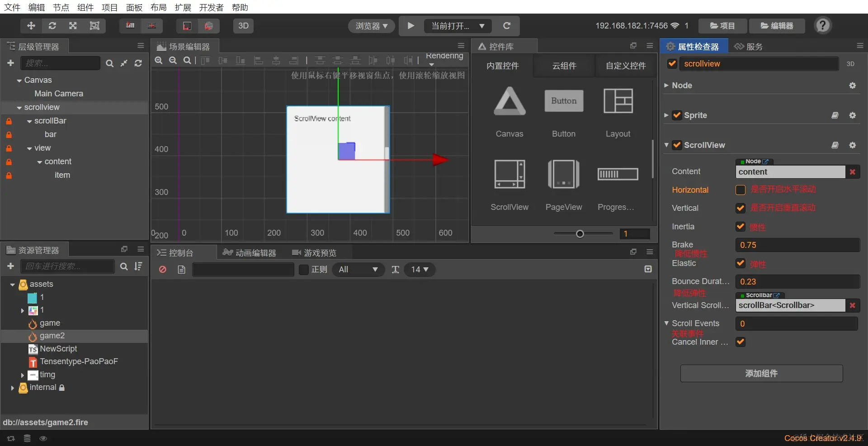Open the current scene preview dropdown

(x=458, y=26)
